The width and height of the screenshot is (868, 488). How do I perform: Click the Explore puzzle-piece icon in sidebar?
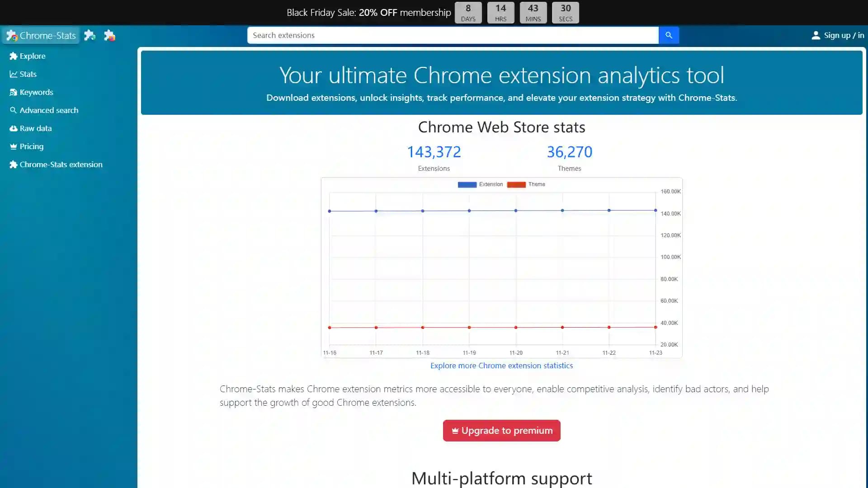(x=14, y=56)
